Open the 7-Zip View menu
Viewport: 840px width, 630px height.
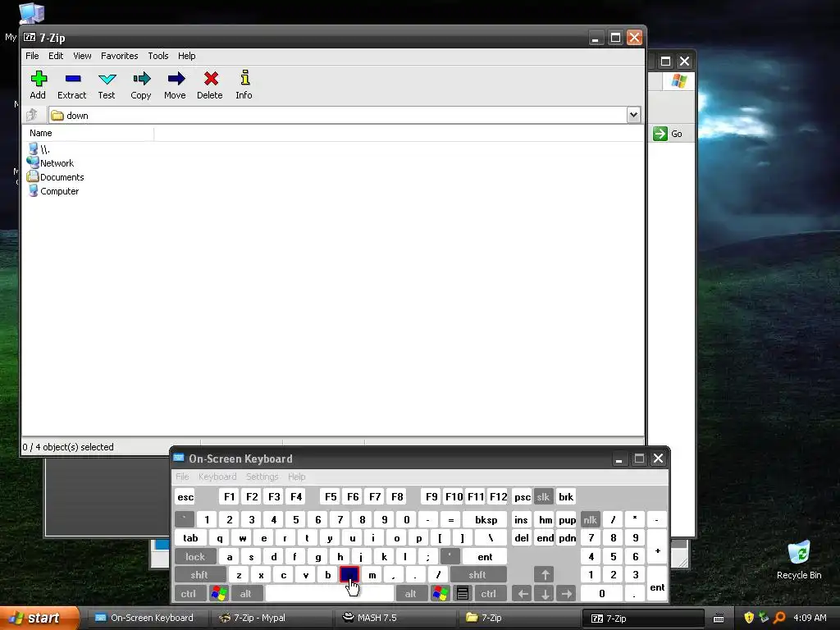click(82, 56)
